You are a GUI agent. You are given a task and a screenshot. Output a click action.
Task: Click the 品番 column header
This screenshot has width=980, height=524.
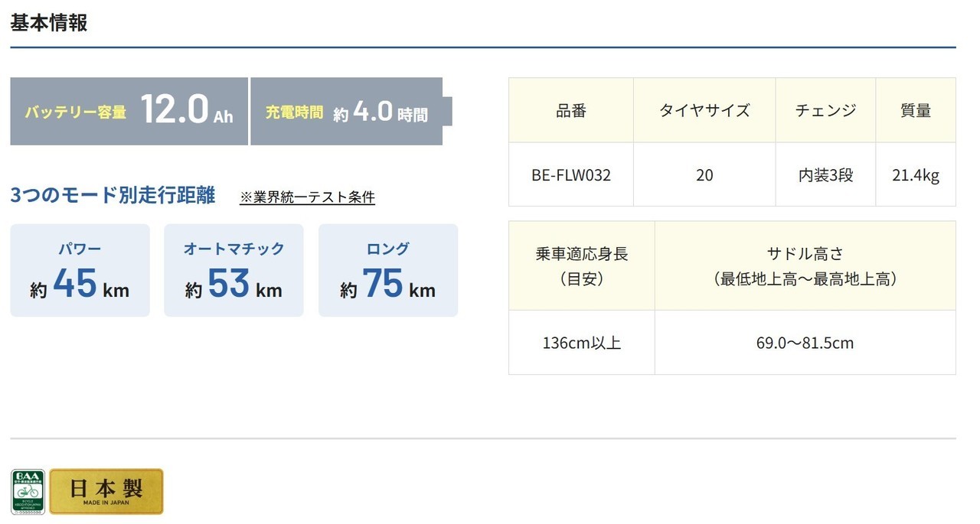coord(571,110)
